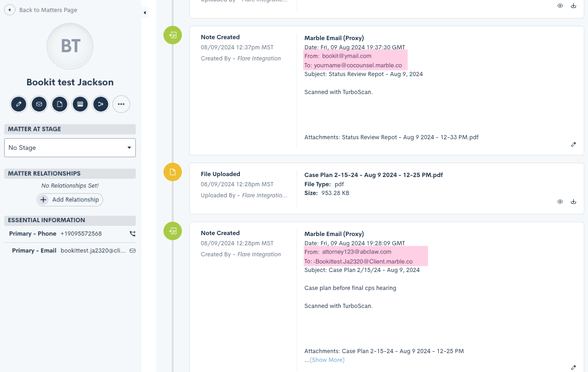Collapse the left sidebar panel arrow
This screenshot has height=372, width=588.
[145, 13]
